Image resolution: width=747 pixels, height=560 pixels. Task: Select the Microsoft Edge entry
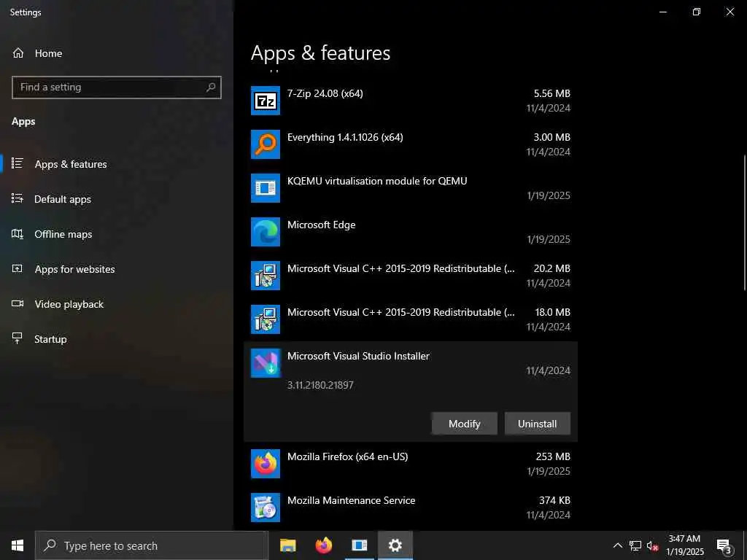coord(411,232)
